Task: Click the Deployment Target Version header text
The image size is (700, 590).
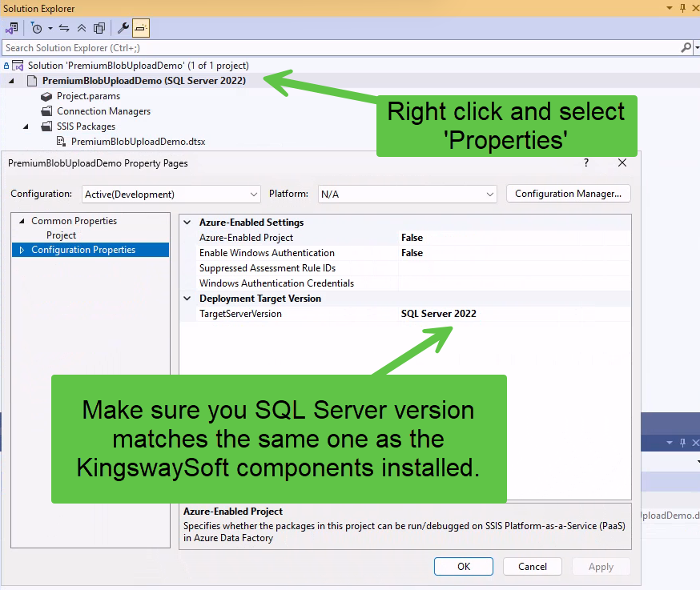Action: click(260, 299)
